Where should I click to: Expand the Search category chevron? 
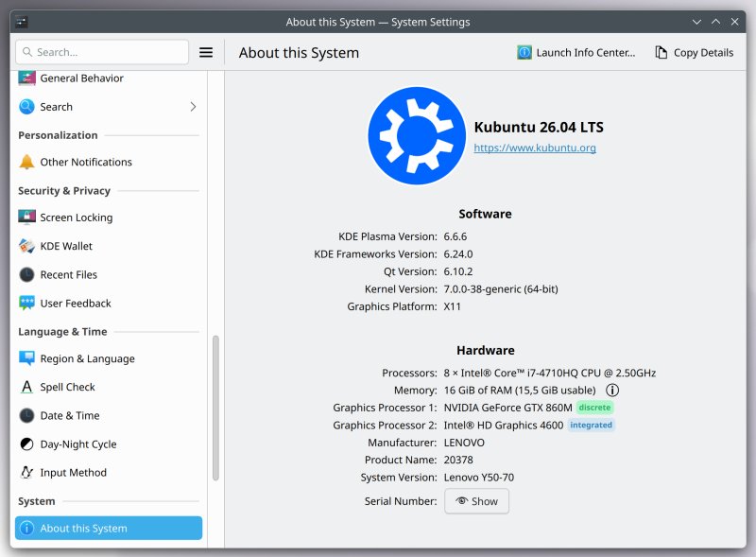[x=193, y=107]
